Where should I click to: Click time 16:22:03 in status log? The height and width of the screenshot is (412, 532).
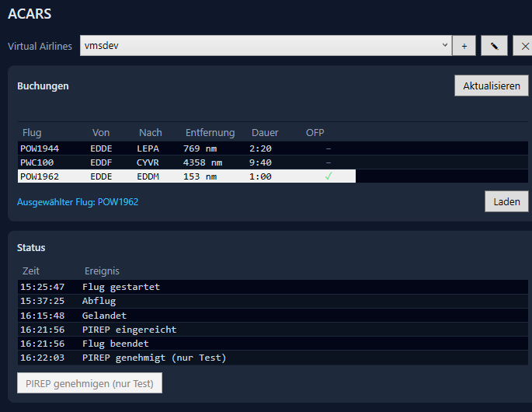42,358
